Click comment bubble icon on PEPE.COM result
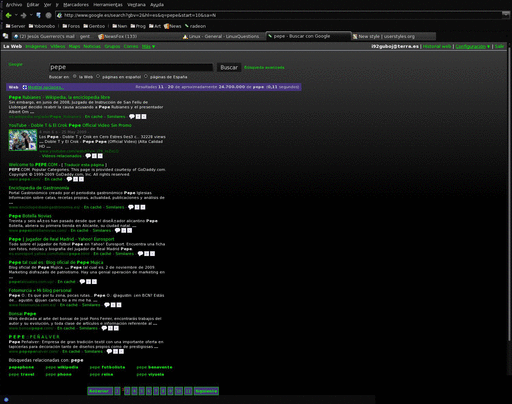The width and height of the screenshot is (512, 404). (69, 179)
